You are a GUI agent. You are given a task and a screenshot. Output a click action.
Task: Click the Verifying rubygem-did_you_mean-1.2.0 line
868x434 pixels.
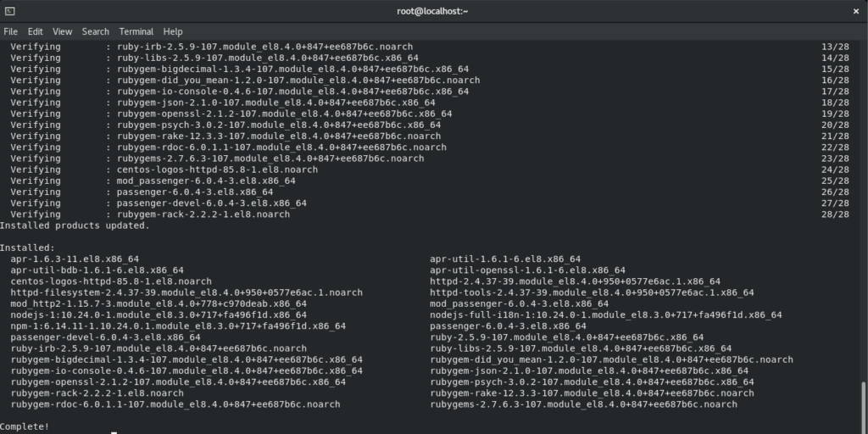tap(430, 81)
